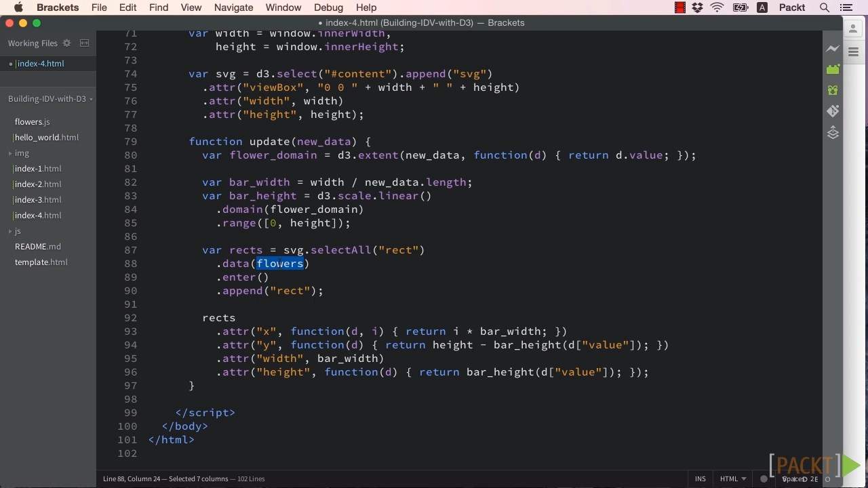The width and height of the screenshot is (868, 488).
Task: Click line number 92 in the gutter
Action: point(130,318)
